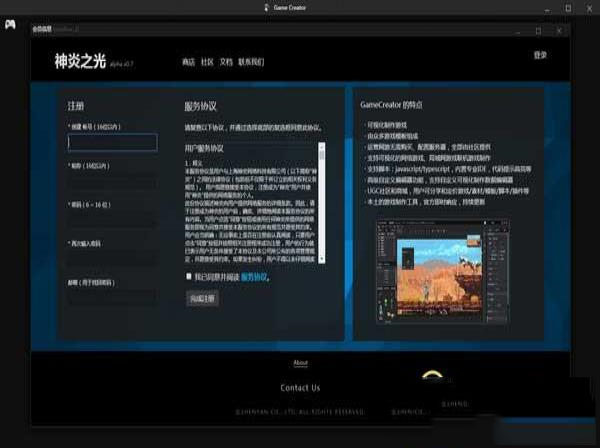Click the nickname (昵称) input field
Image resolution: width=600 pixels, height=448 pixels.
tap(112, 182)
